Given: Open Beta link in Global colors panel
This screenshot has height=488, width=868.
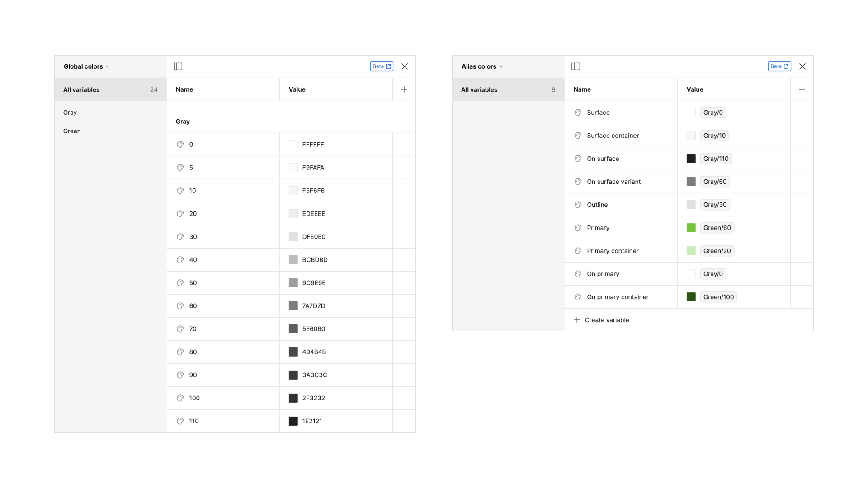Looking at the screenshot, I should (382, 66).
